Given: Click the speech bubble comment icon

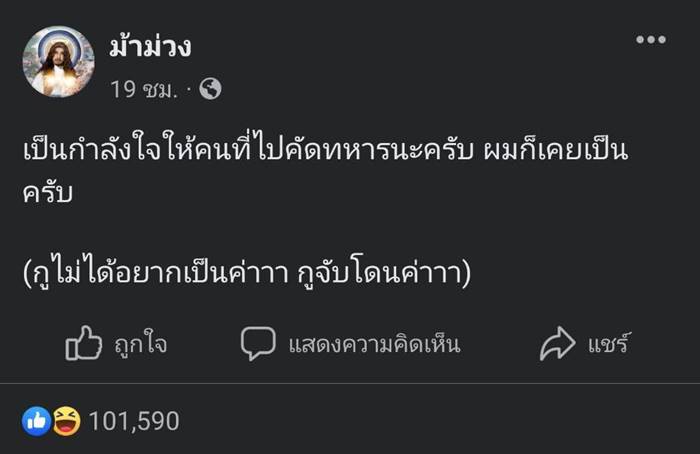Looking at the screenshot, I should pyautogui.click(x=257, y=344).
